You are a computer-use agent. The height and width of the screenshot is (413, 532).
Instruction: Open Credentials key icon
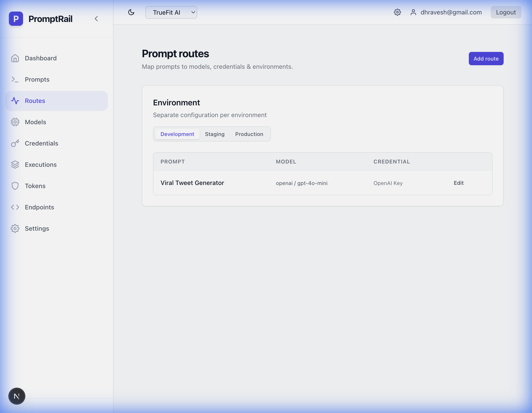pyautogui.click(x=15, y=143)
